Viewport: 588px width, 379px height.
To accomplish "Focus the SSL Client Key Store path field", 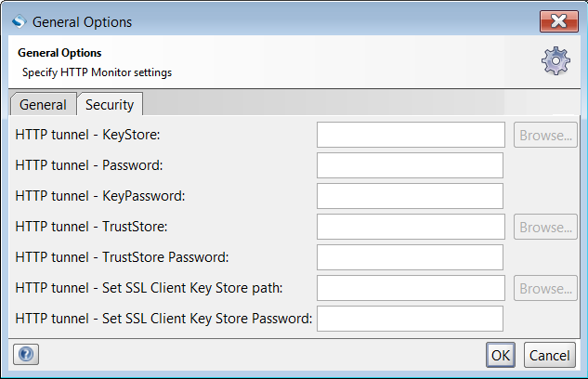I will click(410, 288).
